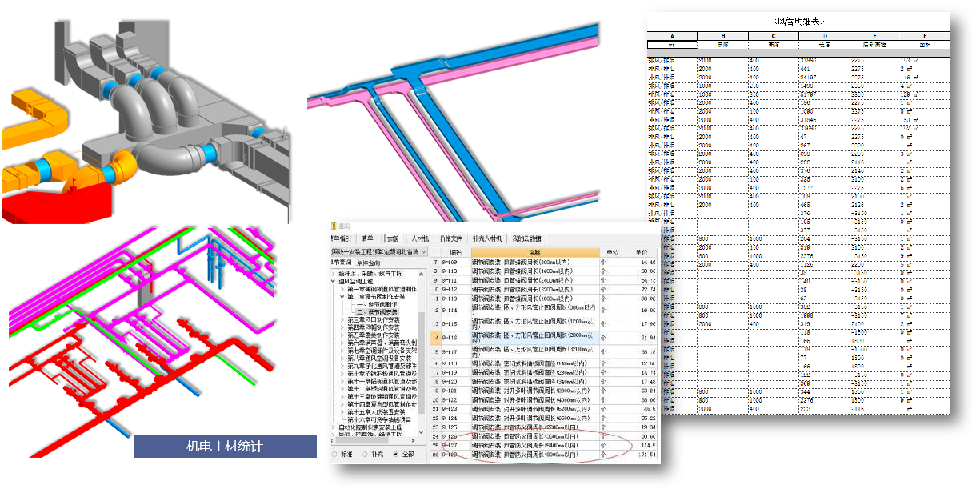Click the tree scroll-up arrow
The height and width of the screenshot is (493, 980).
[421, 275]
